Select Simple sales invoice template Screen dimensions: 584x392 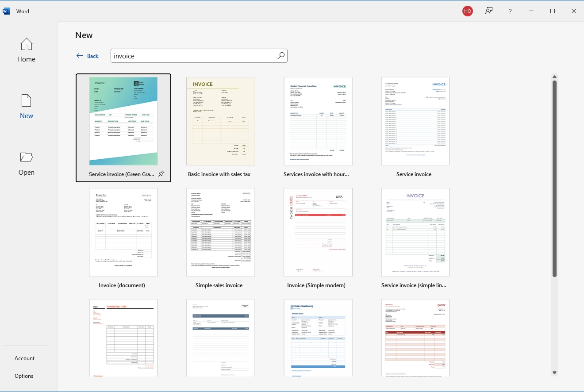(x=221, y=232)
